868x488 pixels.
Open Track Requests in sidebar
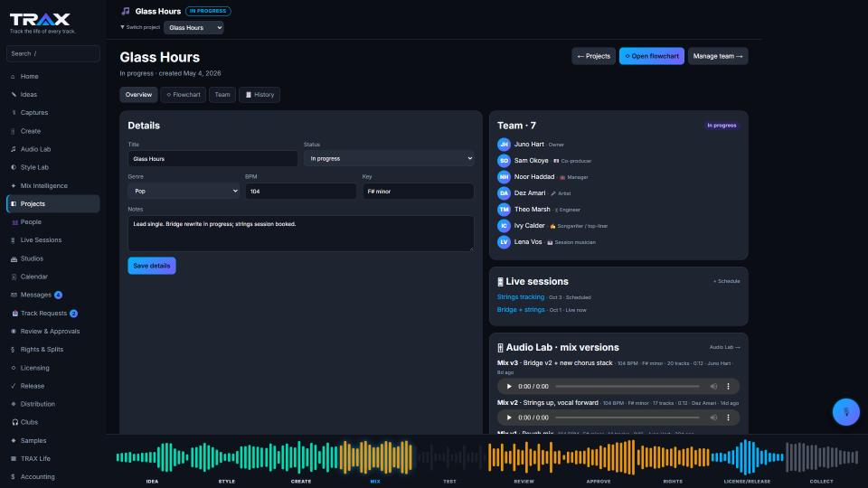click(x=53, y=314)
